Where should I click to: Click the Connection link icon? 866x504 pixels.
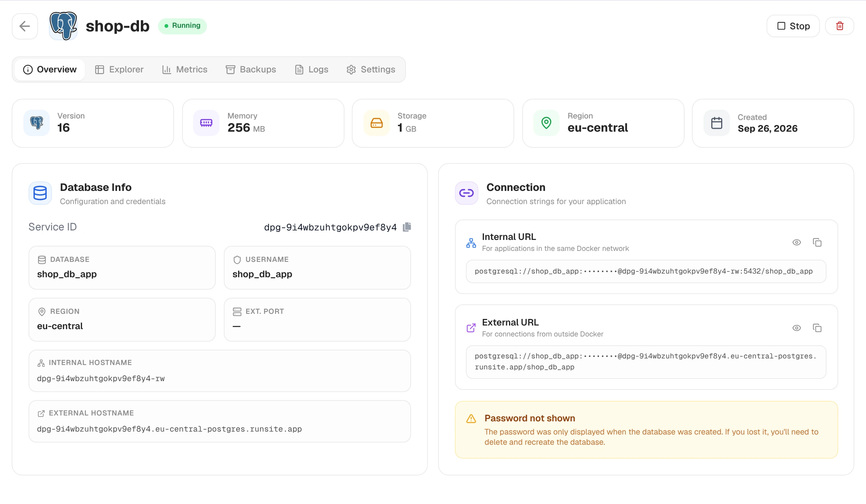[x=467, y=193]
